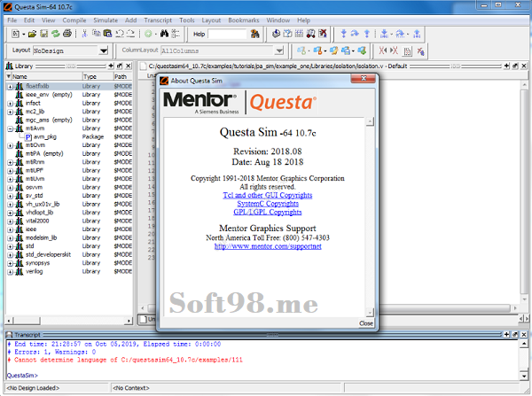Click the Print toolbar icon
Image resolution: width=532 pixels, height=396 pixels.
[67, 34]
